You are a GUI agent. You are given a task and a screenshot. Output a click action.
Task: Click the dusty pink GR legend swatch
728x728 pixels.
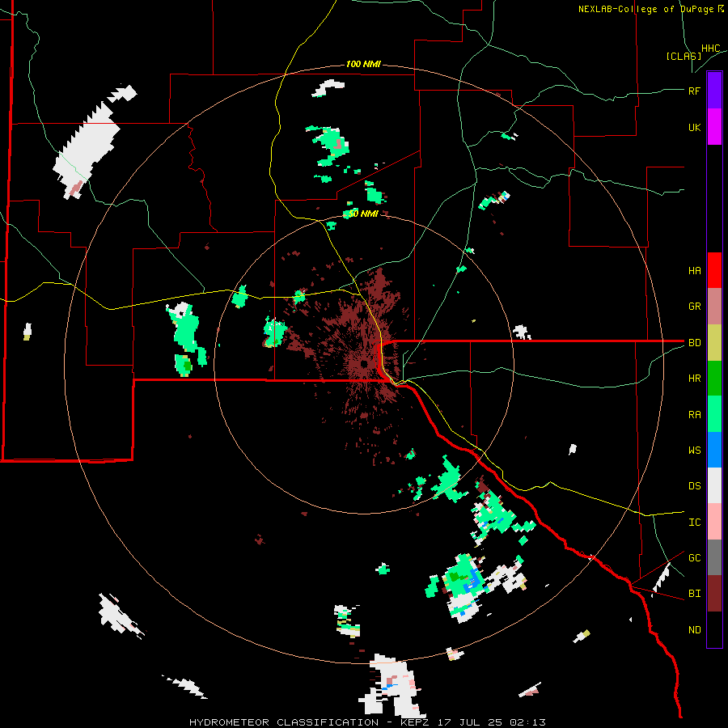[x=714, y=307]
